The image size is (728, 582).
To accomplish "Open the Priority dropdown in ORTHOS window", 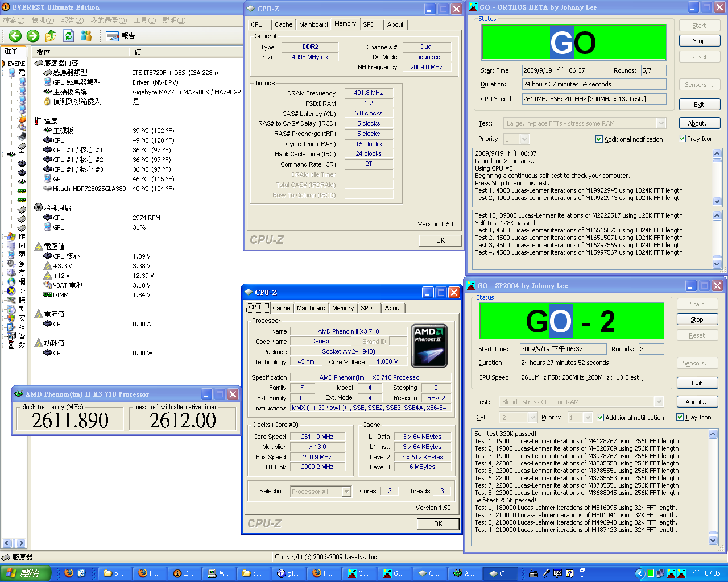I will [x=524, y=139].
